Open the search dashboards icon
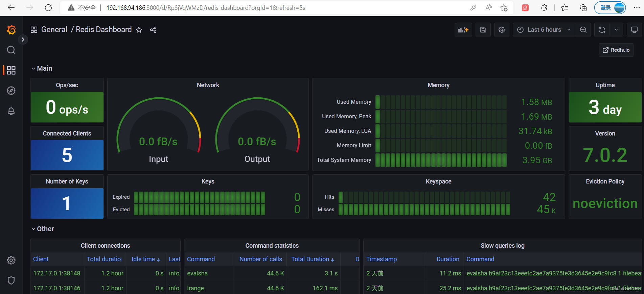 11,50
